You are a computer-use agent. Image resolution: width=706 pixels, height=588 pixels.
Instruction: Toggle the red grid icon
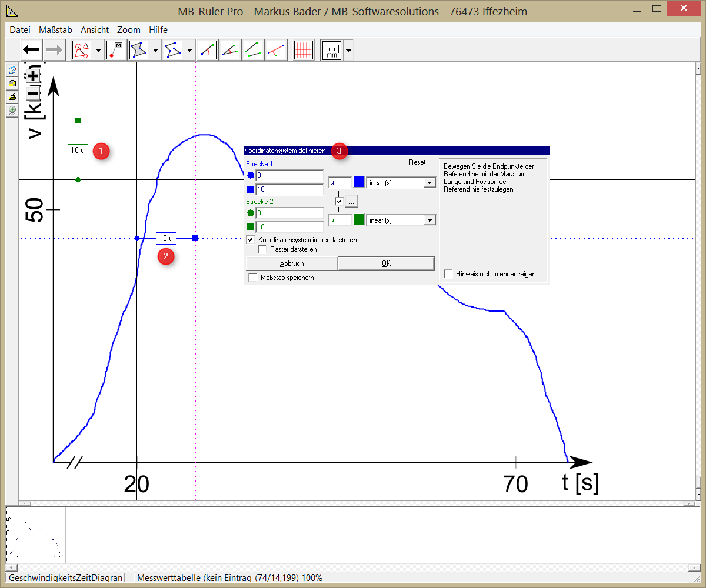[304, 50]
